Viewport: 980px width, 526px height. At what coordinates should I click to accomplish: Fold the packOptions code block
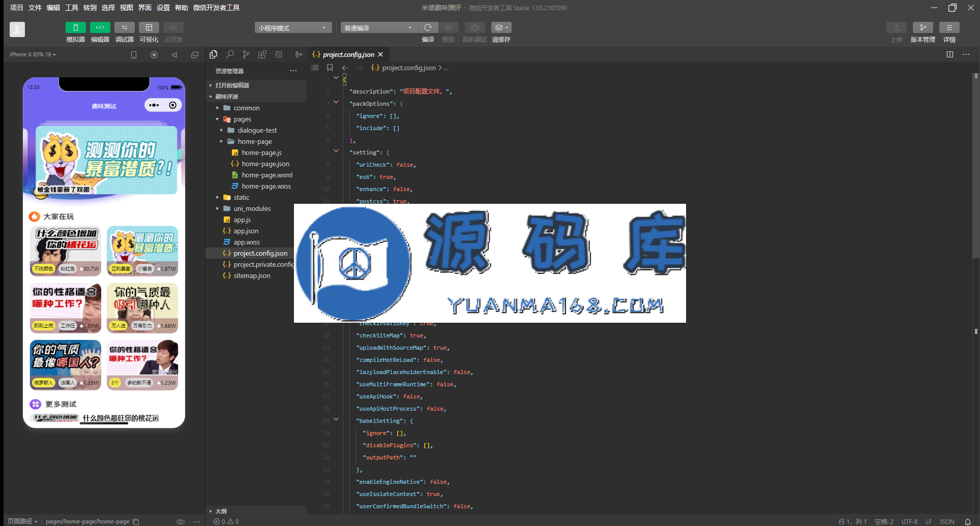[336, 102]
